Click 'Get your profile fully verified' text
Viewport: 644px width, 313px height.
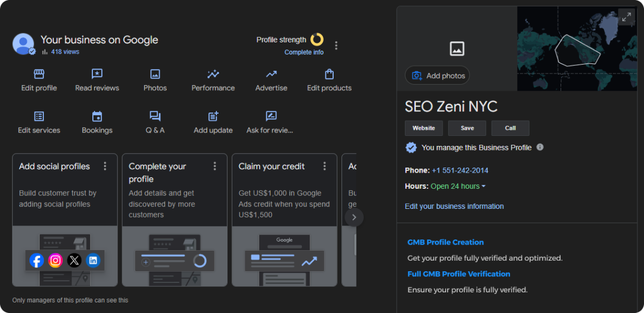(x=484, y=258)
